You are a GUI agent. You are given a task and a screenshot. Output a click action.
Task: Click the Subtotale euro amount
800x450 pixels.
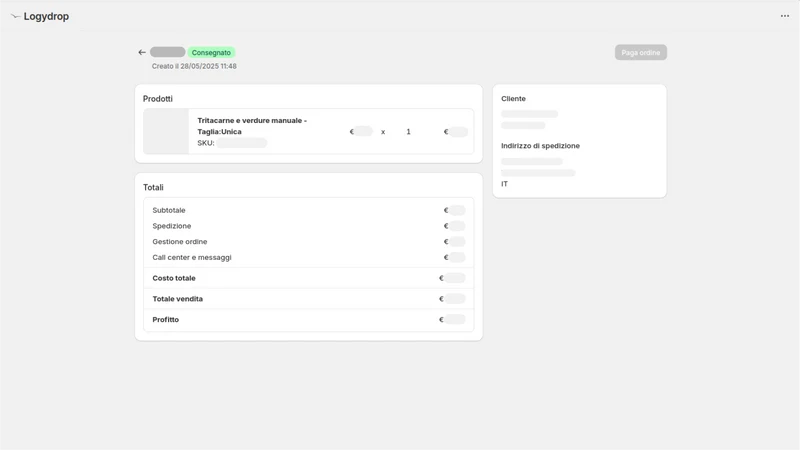pos(455,210)
